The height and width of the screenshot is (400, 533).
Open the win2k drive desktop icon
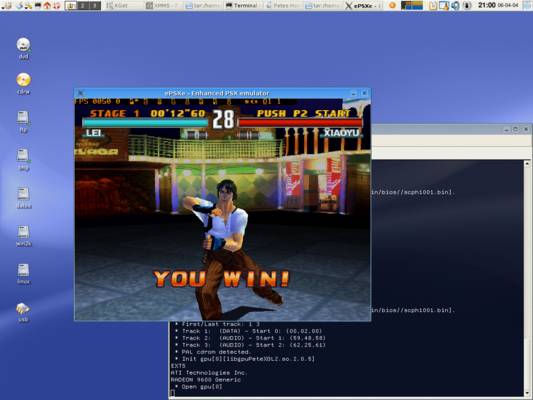click(23, 236)
